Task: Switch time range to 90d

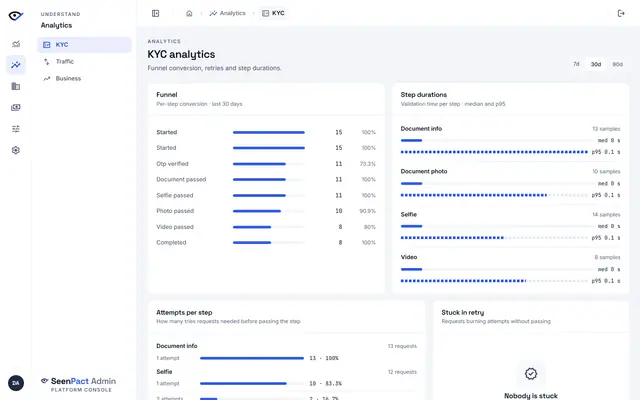Action: (618, 64)
